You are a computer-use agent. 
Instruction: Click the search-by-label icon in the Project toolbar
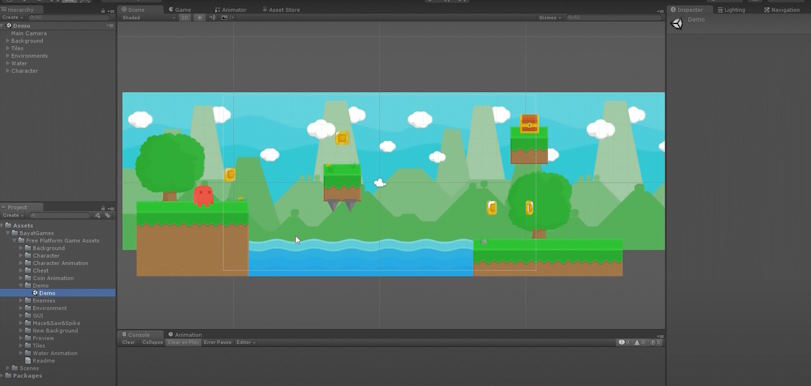[107, 215]
